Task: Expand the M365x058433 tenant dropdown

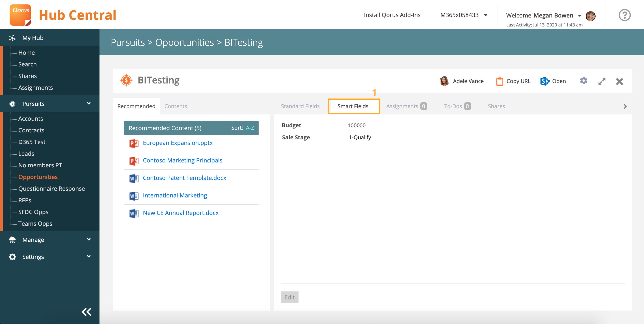Action: click(486, 15)
